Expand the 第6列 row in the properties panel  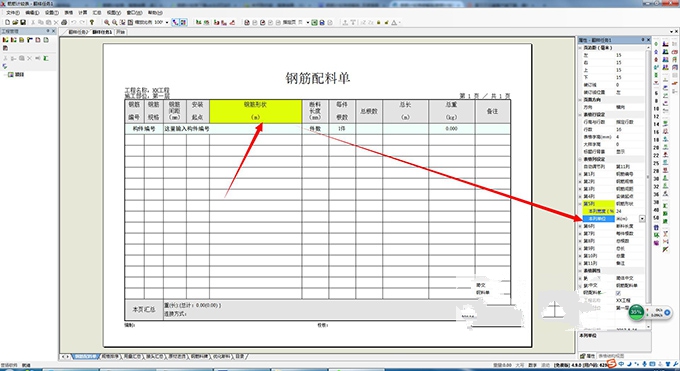point(580,226)
